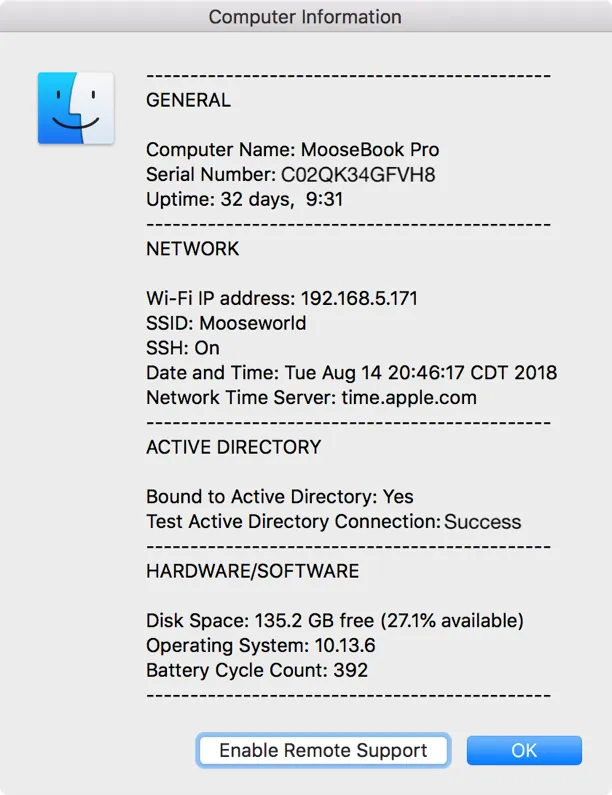The height and width of the screenshot is (795, 612).
Task: Click the NETWORK section heading
Action: coord(192,249)
